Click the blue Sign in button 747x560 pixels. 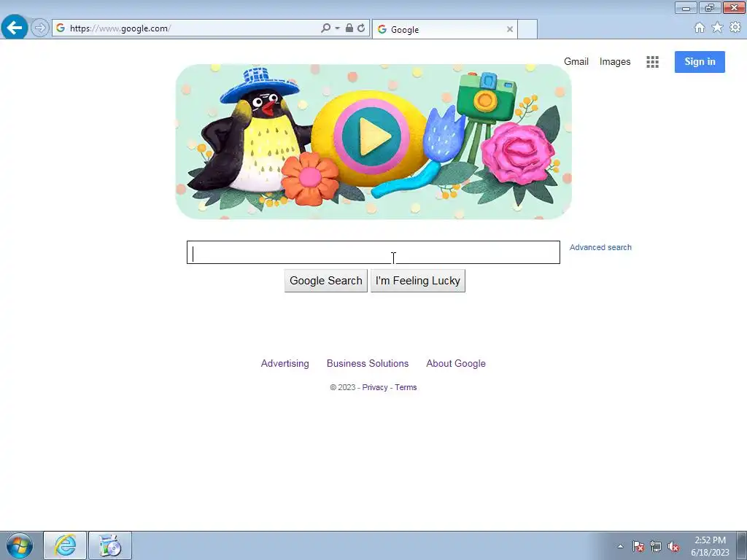pyautogui.click(x=700, y=61)
